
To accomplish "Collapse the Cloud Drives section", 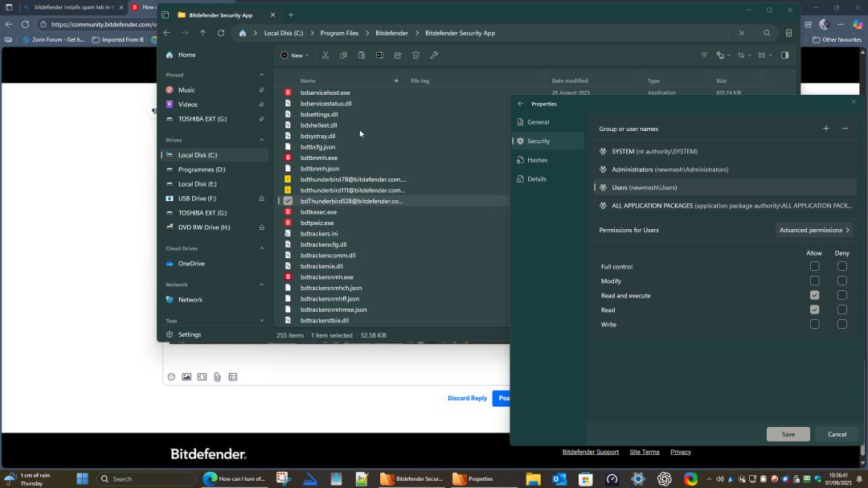I will 262,248.
